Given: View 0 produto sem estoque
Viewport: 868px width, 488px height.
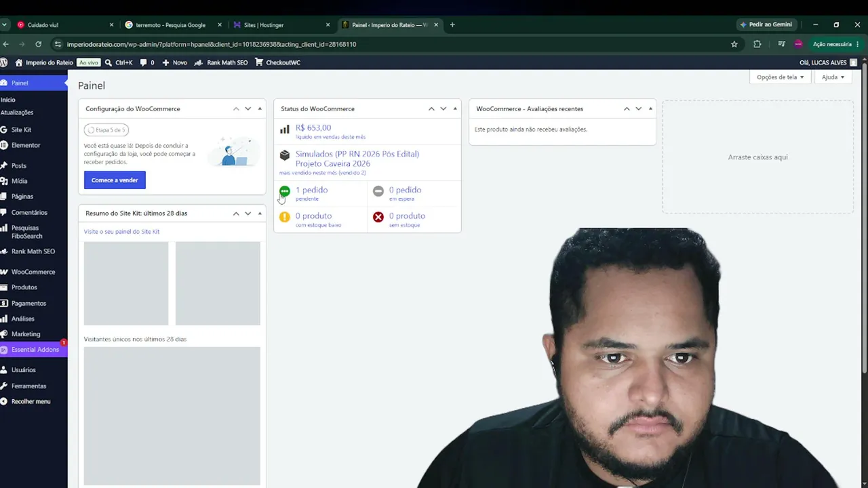Looking at the screenshot, I should pyautogui.click(x=414, y=220).
